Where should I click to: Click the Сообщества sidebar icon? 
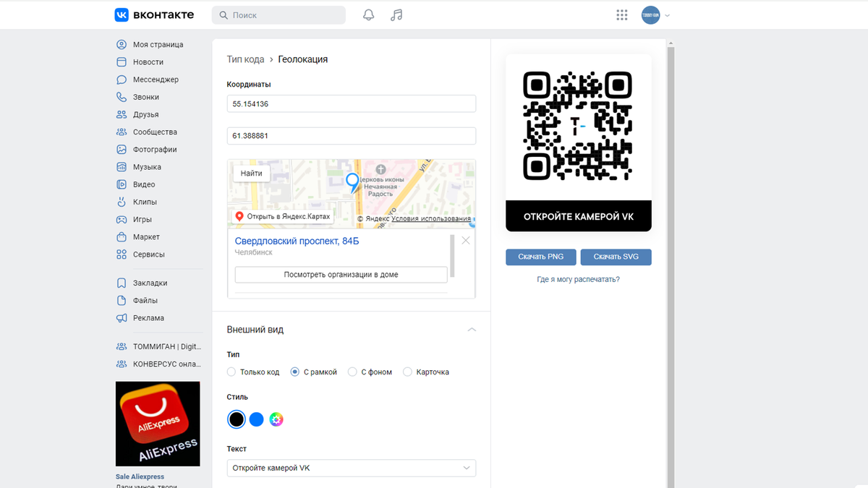tap(122, 132)
